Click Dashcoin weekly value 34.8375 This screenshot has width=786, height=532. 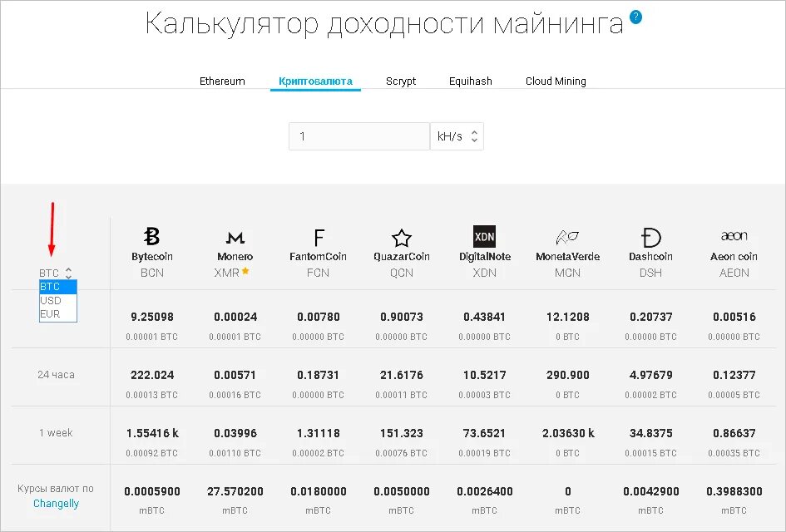650,433
